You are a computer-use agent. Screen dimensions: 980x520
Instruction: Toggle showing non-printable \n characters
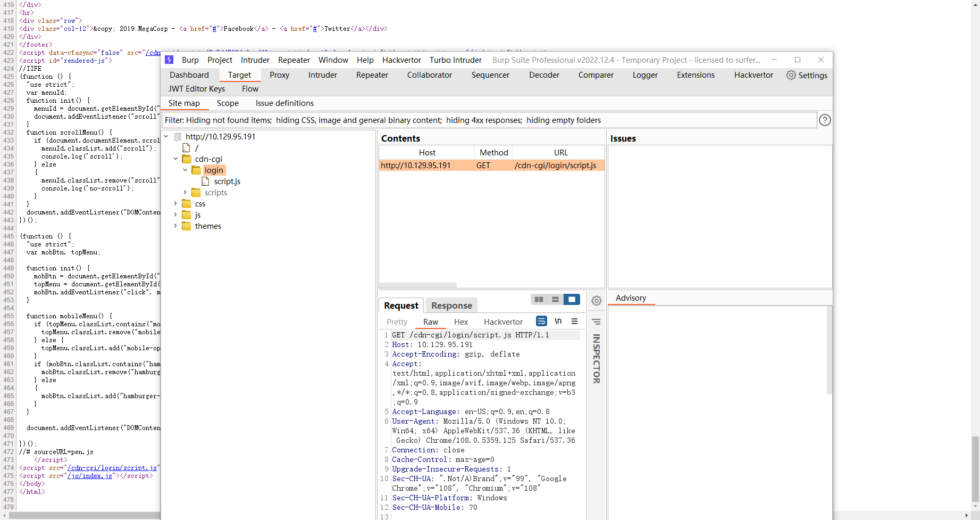pos(558,321)
